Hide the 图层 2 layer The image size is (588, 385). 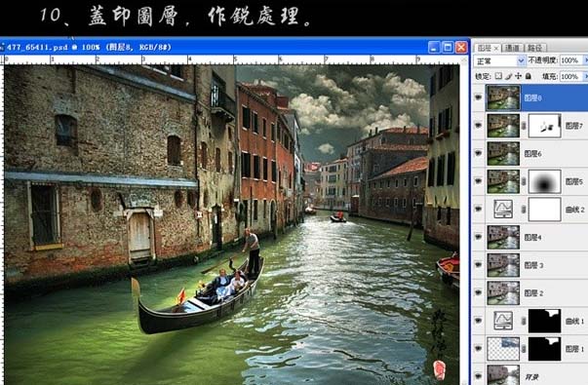point(478,292)
